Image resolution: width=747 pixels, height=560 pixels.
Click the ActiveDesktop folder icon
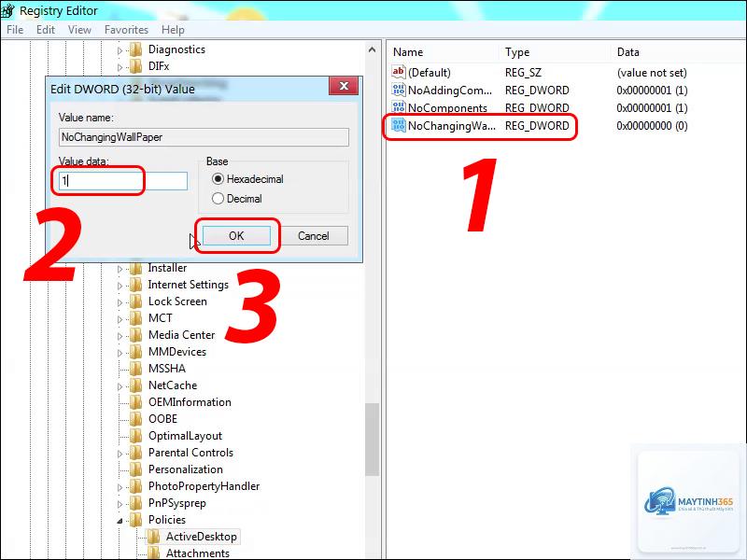153,537
